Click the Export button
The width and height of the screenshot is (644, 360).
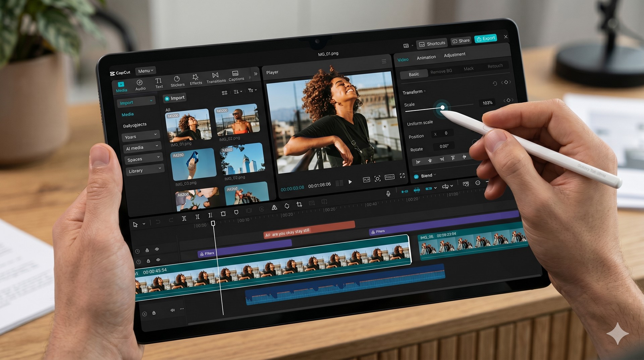pos(486,38)
